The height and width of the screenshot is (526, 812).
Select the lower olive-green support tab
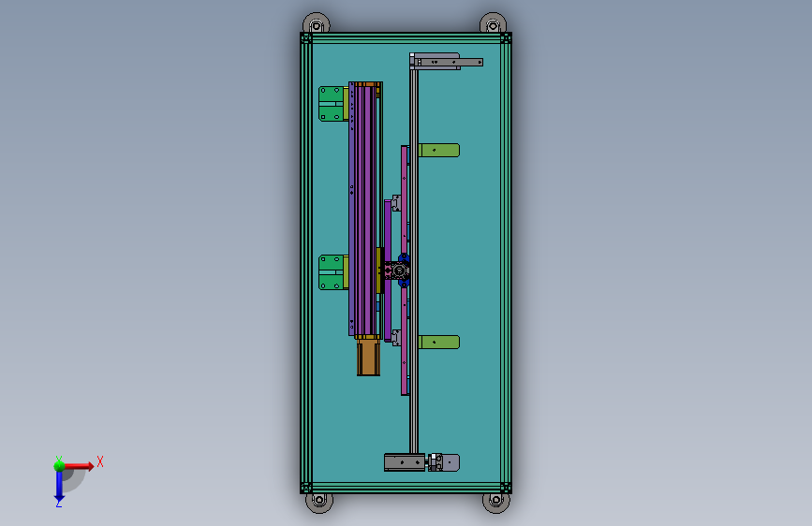click(x=439, y=343)
